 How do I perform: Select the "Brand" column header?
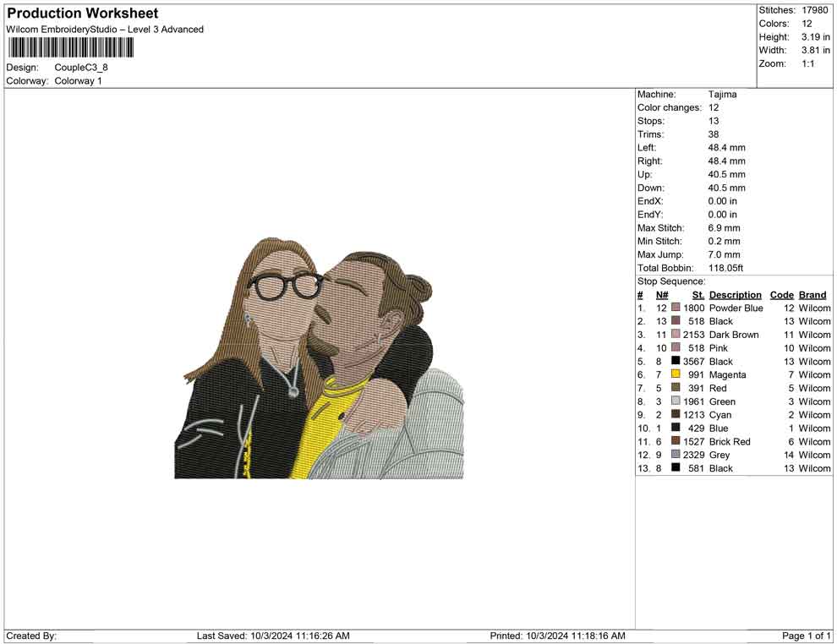[812, 295]
